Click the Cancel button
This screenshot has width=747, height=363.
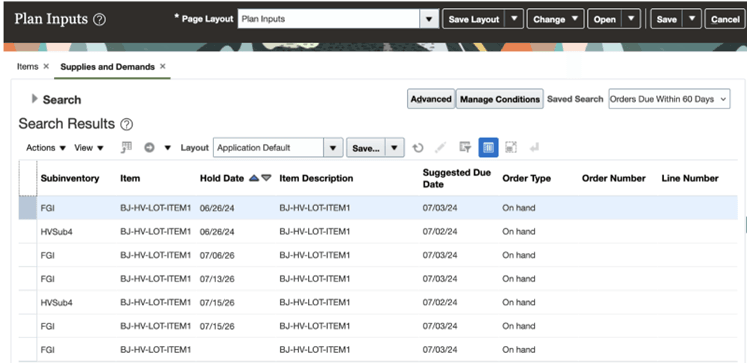[725, 20]
